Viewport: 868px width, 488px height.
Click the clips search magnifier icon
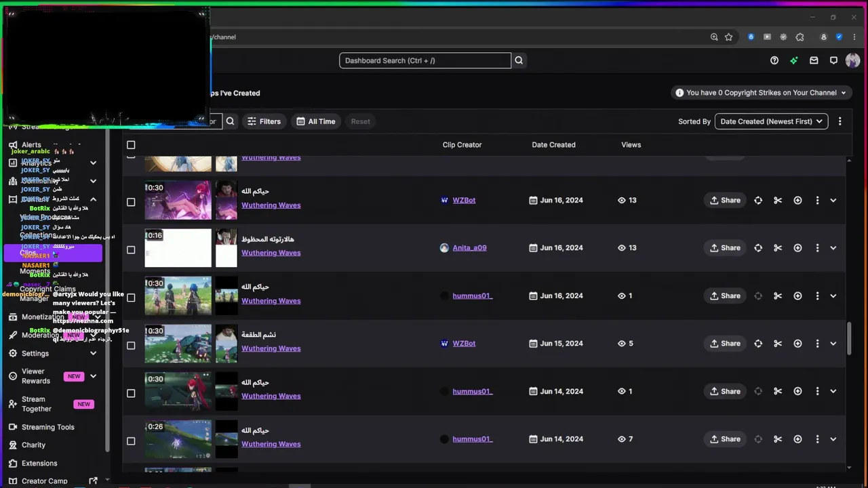tap(231, 121)
